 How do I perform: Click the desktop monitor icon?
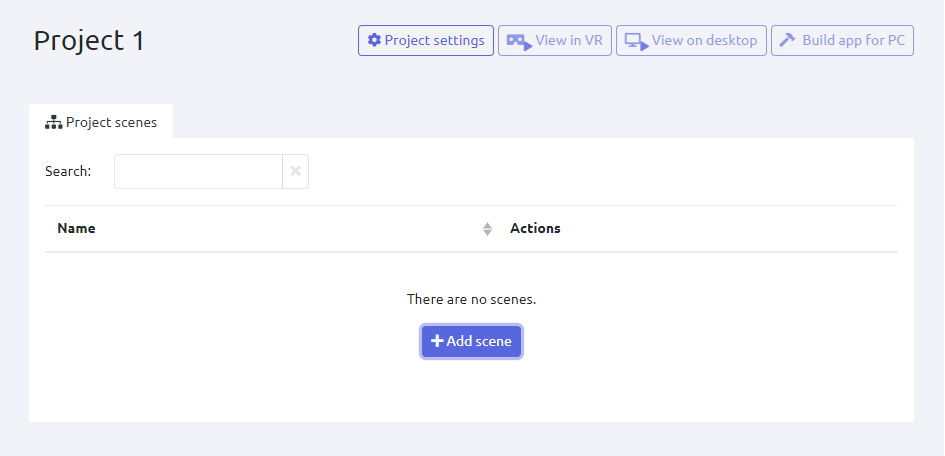pyautogui.click(x=635, y=41)
